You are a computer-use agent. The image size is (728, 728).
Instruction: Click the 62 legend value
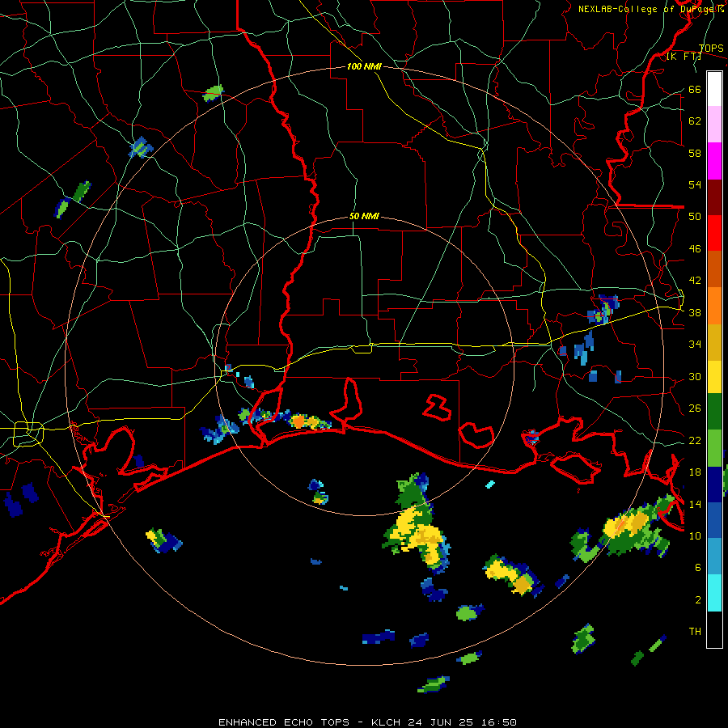[695, 121]
